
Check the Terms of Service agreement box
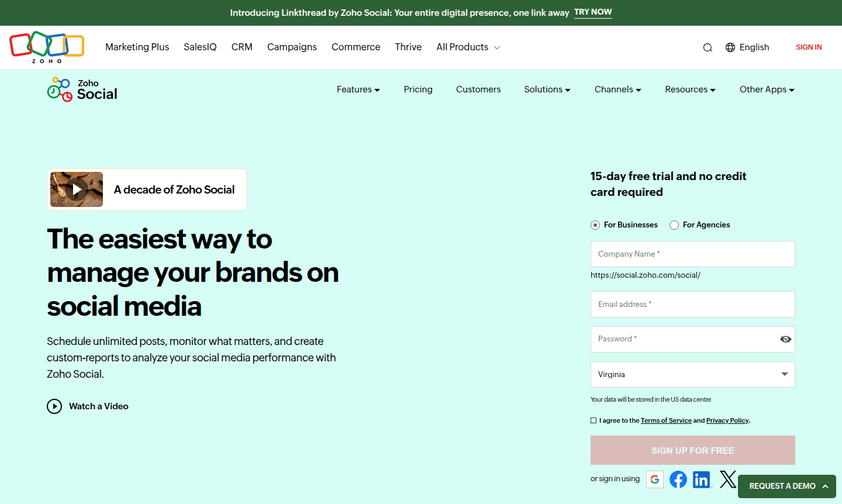(593, 420)
